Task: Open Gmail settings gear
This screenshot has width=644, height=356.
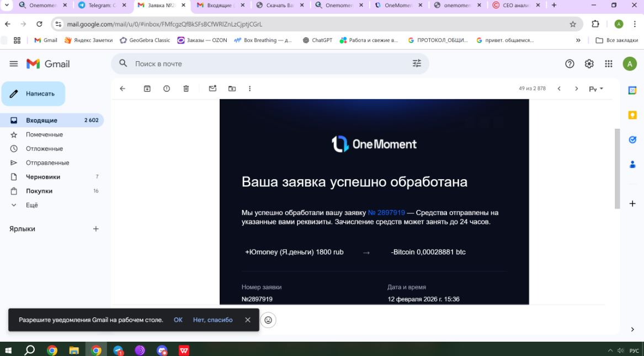Action: (x=589, y=64)
